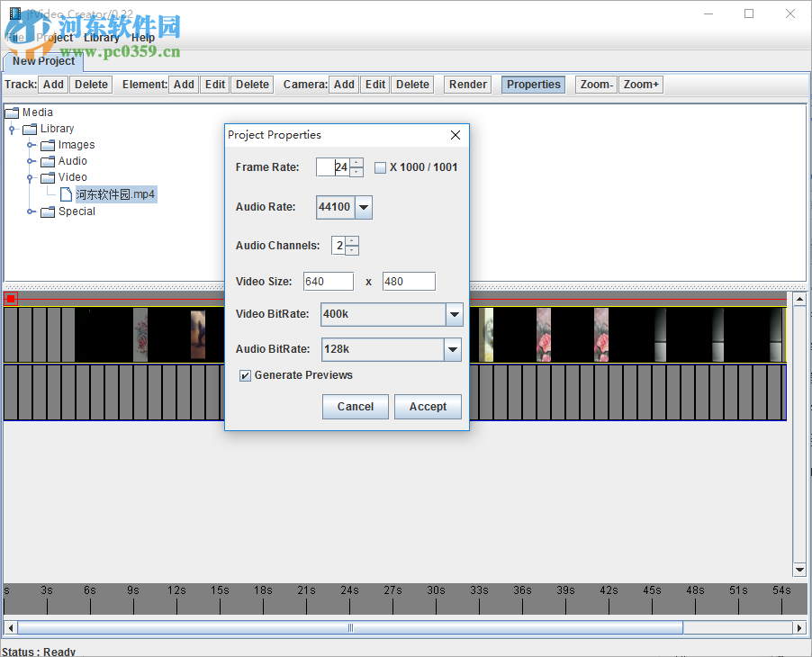
Task: Select the Audio folder icon
Action: point(48,160)
